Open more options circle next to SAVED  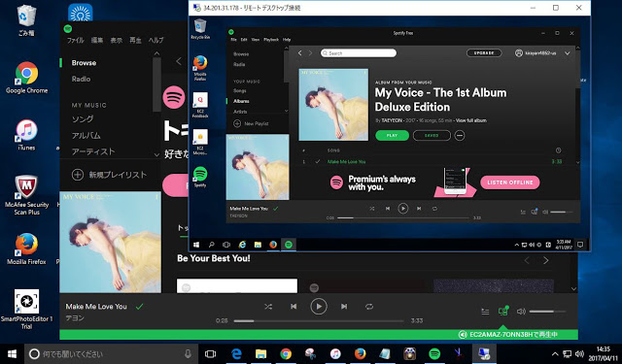click(460, 136)
